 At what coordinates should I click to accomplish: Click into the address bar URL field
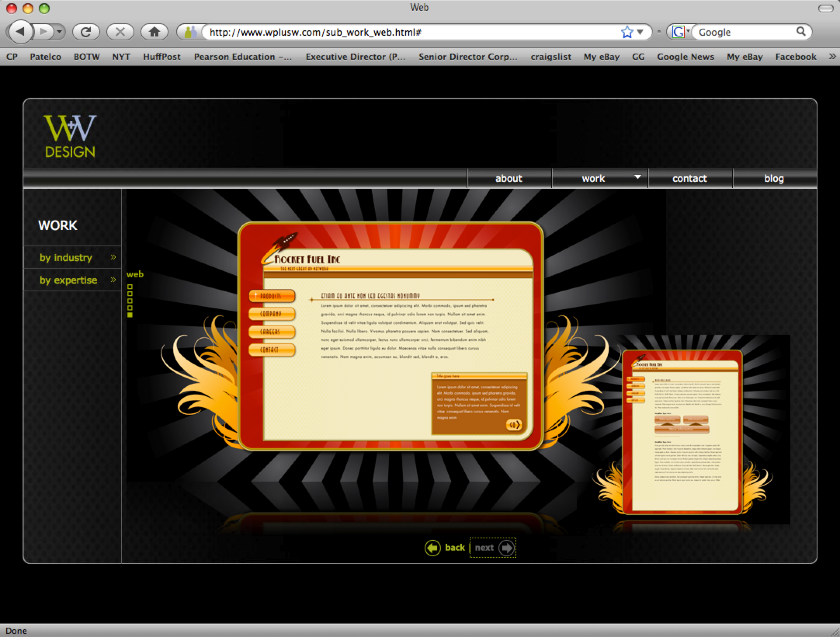[411, 32]
